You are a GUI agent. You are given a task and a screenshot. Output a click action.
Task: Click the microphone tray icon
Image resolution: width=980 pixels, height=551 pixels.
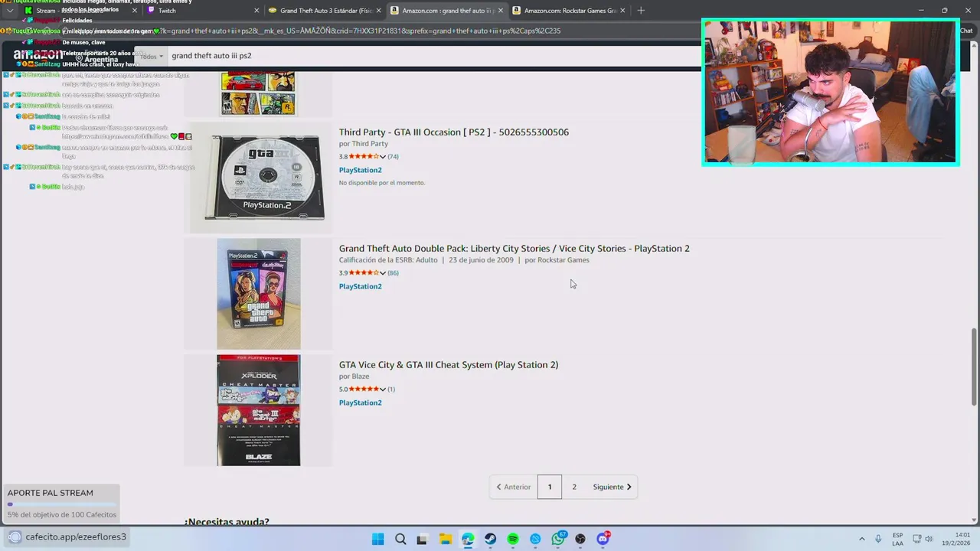pos(878,539)
